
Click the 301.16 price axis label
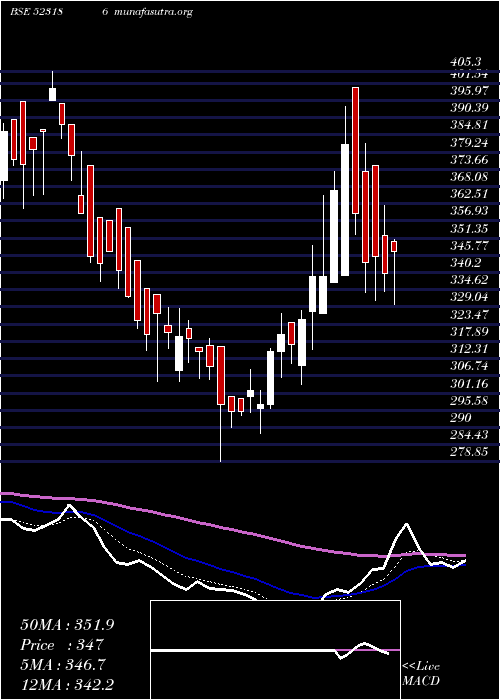click(x=469, y=383)
